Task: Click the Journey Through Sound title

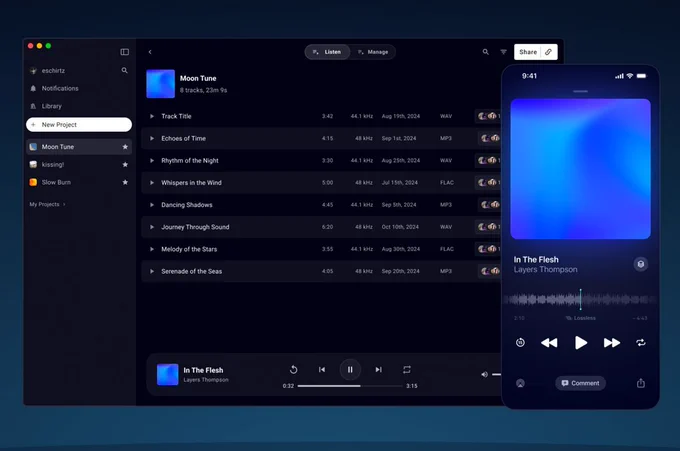Action: (195, 227)
